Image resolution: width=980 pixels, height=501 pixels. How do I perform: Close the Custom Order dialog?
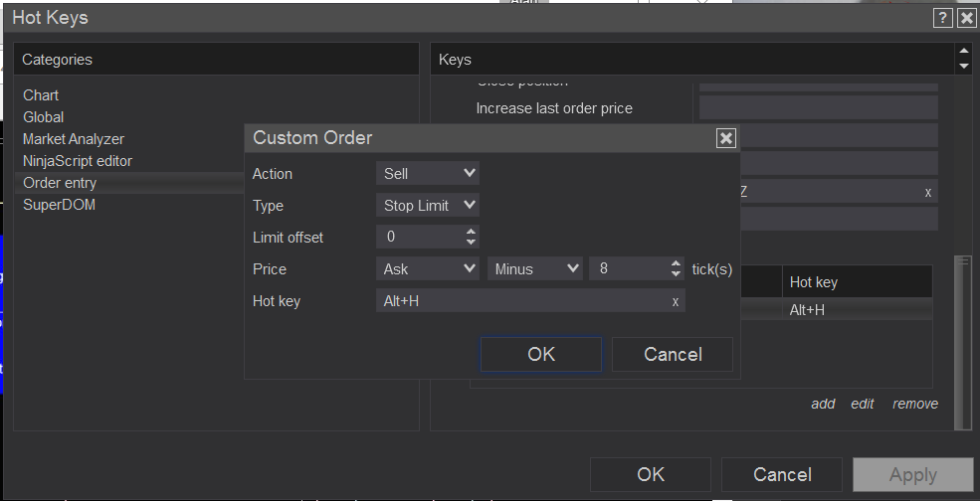[726, 138]
